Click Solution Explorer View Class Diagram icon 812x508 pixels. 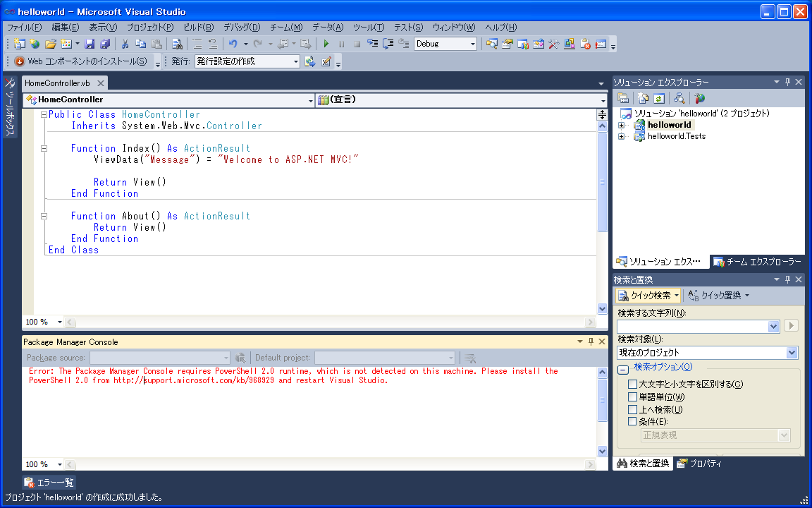pos(679,99)
